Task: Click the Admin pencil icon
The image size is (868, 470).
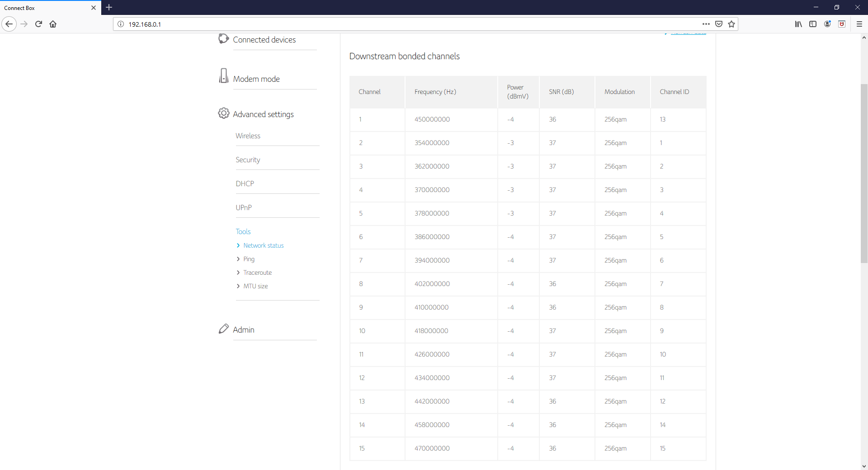Action: click(x=223, y=329)
